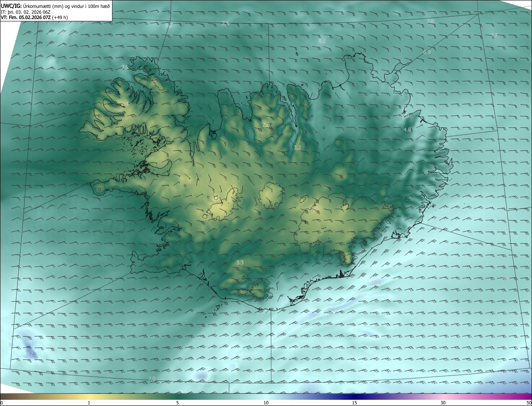Click the 6.9 value on the map
Screen dimensions: 532x406
(427, 52)
